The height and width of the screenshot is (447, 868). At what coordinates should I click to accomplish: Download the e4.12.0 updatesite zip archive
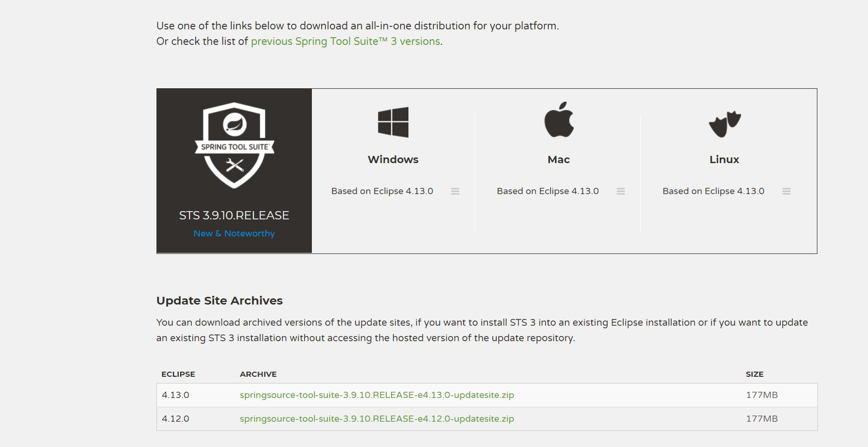376,419
